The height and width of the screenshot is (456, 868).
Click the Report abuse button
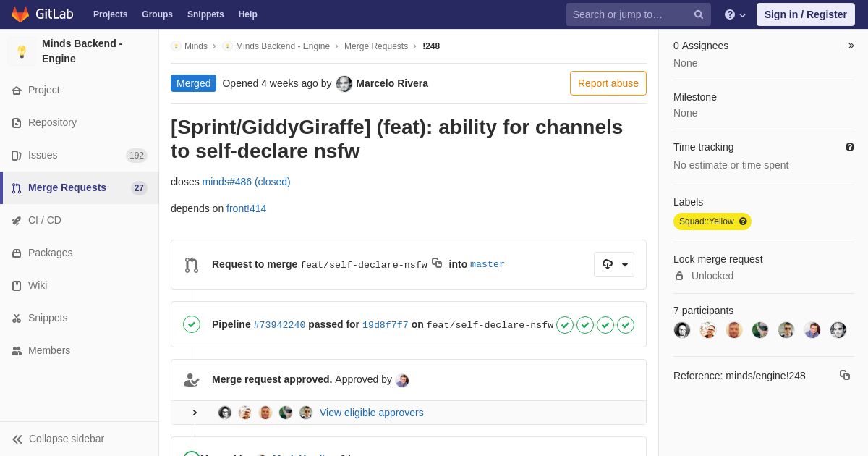pyautogui.click(x=608, y=83)
